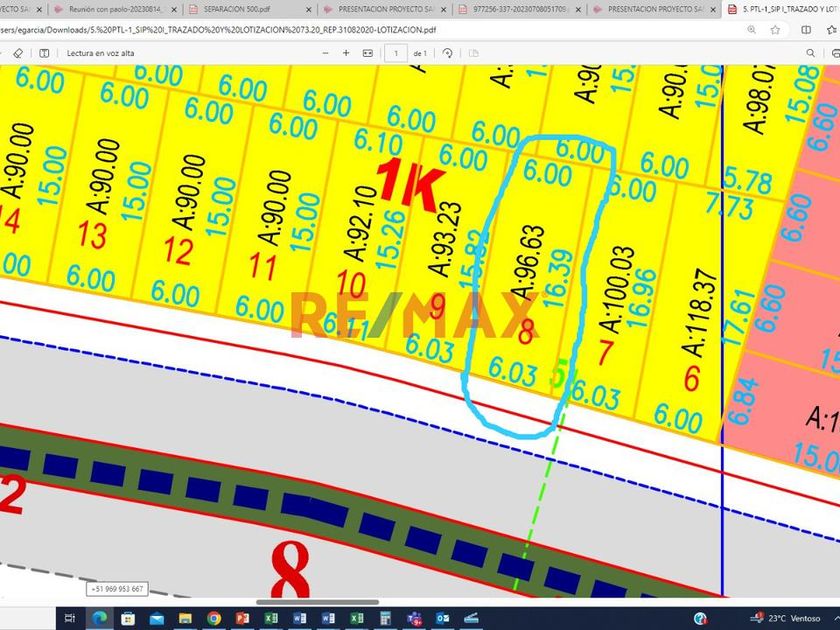The width and height of the screenshot is (840, 630).
Task: Start Lectura en voz alta
Action: click(x=100, y=53)
